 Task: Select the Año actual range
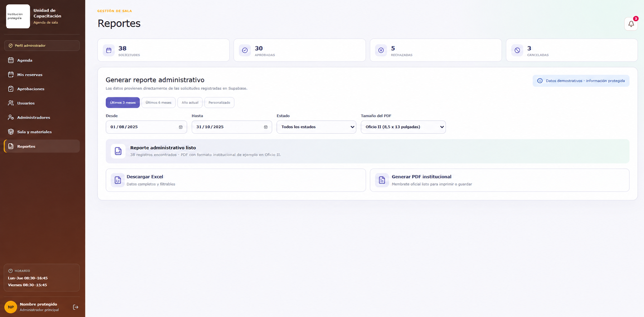pyautogui.click(x=190, y=103)
